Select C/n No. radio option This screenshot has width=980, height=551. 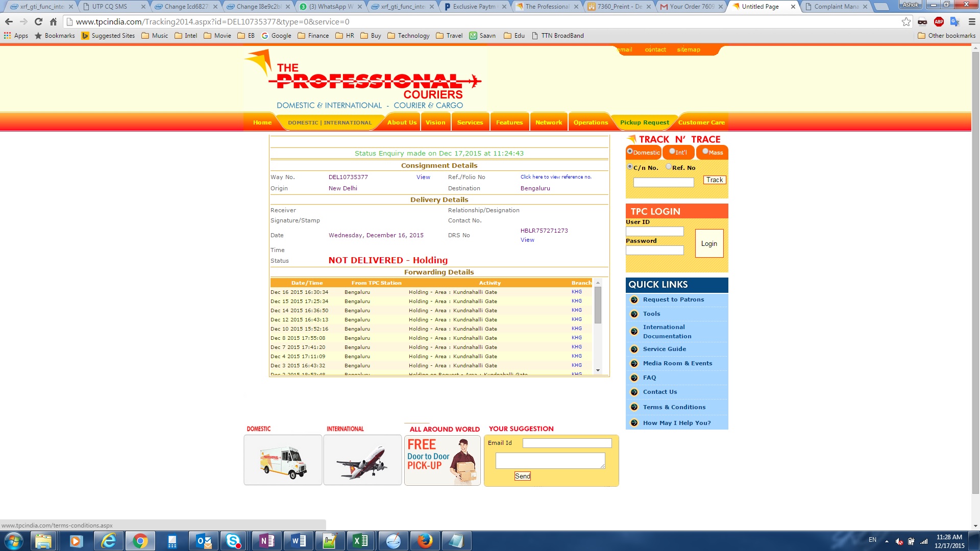pos(630,167)
